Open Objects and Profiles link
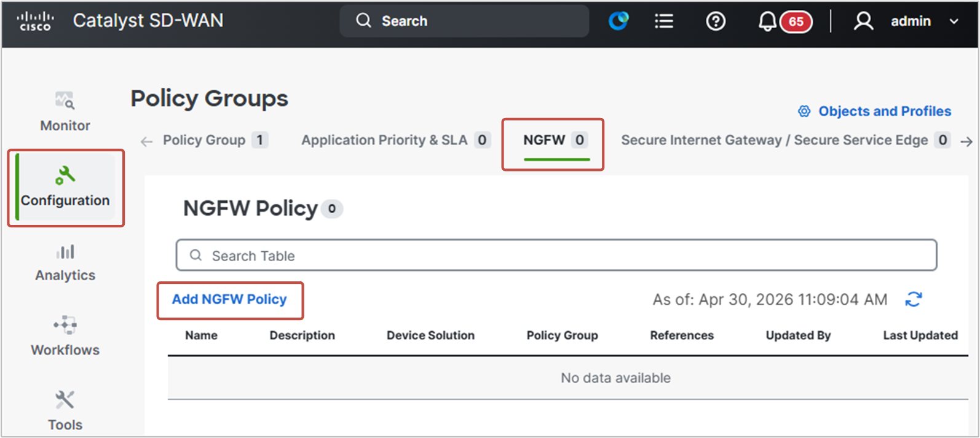 click(x=885, y=111)
